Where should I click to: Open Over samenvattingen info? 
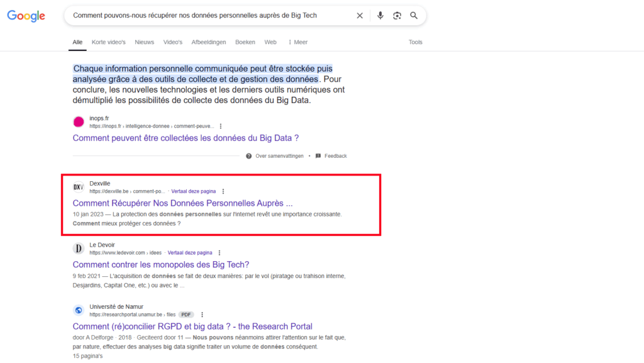[x=279, y=156]
